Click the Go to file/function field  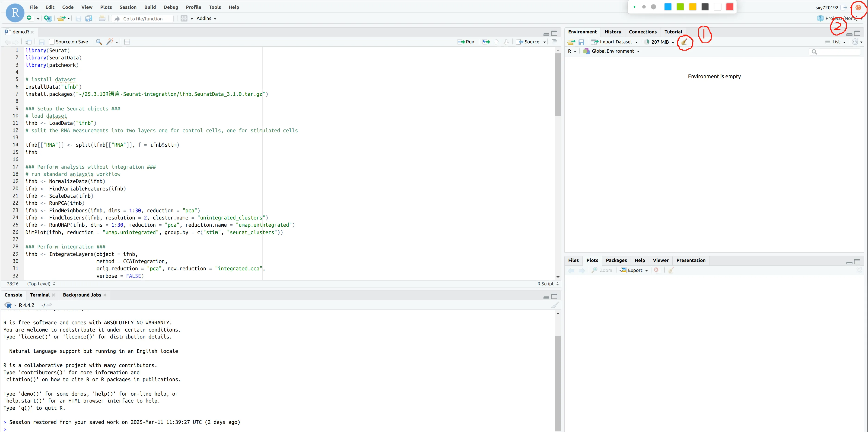[x=143, y=19]
